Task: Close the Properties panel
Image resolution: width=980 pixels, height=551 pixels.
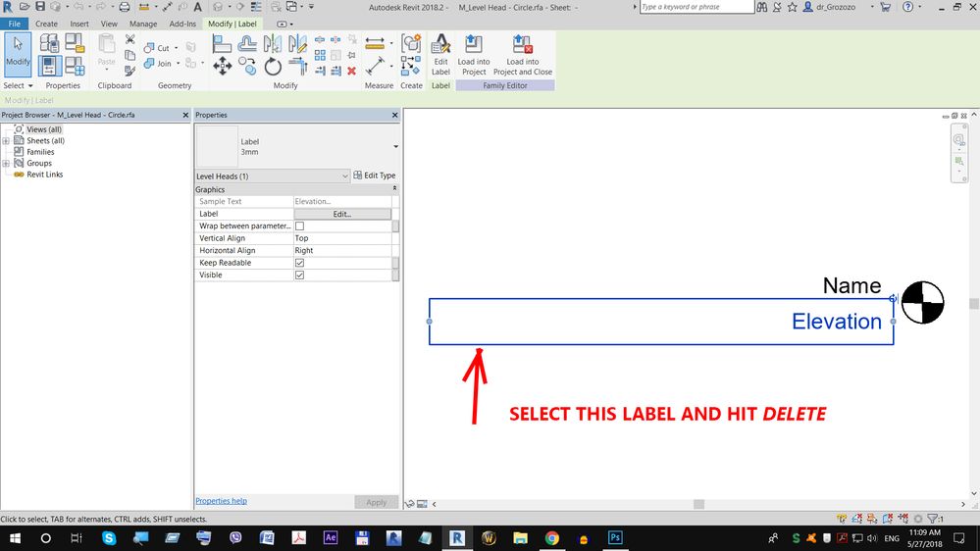Action: pos(394,115)
